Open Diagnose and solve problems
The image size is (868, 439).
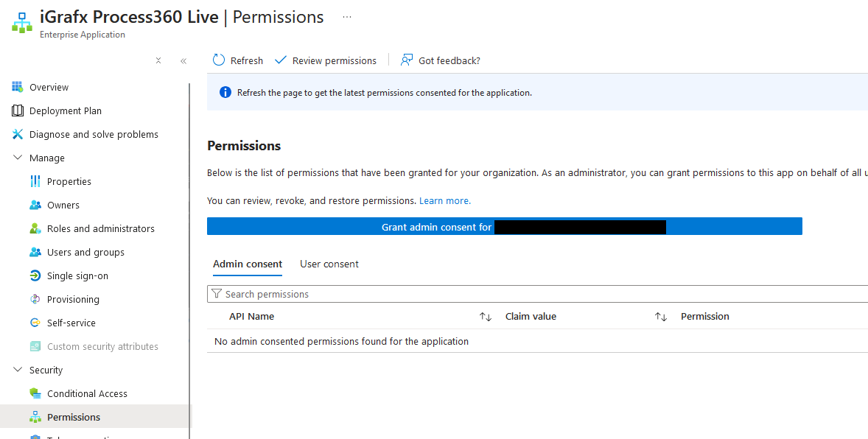(x=93, y=133)
